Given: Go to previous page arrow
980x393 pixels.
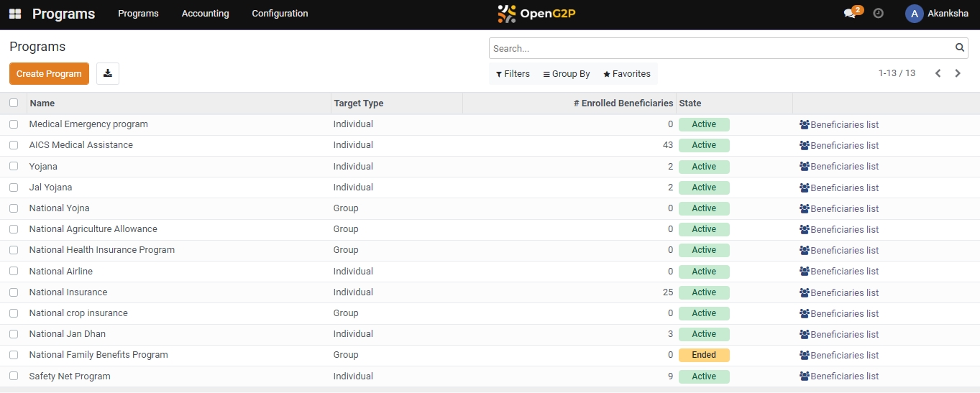Looking at the screenshot, I should 938,73.
